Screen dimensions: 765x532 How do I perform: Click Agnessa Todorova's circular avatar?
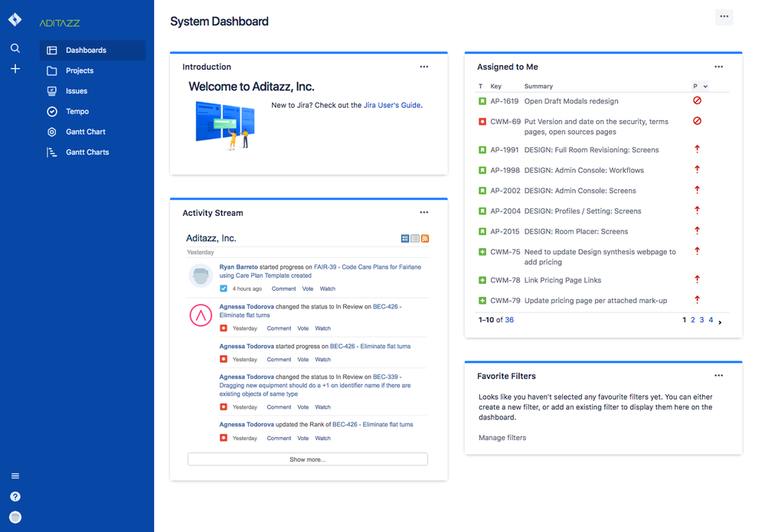(201, 315)
